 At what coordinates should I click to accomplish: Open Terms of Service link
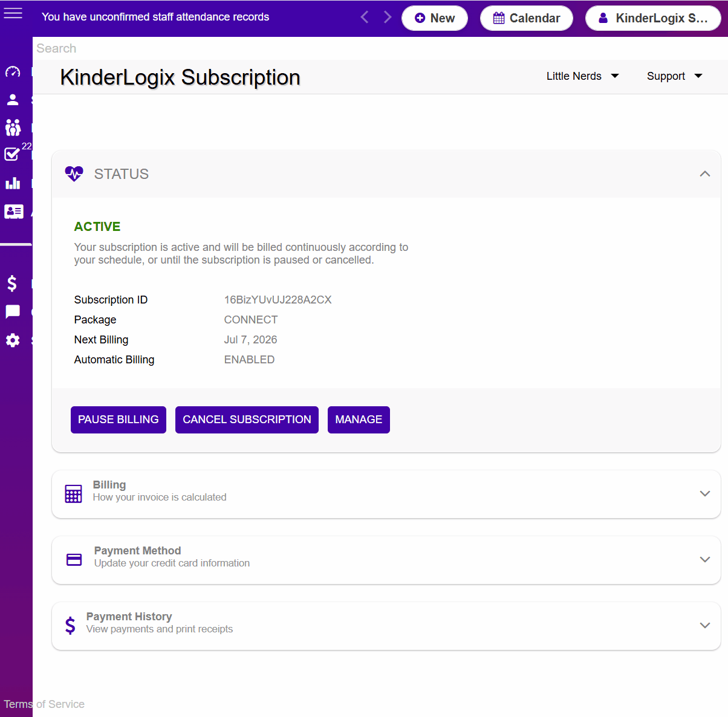click(x=44, y=704)
